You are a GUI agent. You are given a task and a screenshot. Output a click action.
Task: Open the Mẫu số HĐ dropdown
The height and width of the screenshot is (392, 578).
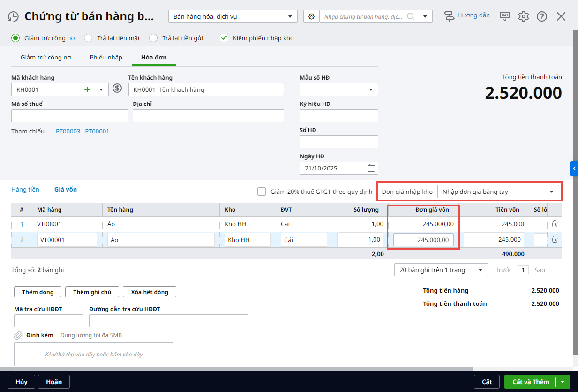click(370, 89)
